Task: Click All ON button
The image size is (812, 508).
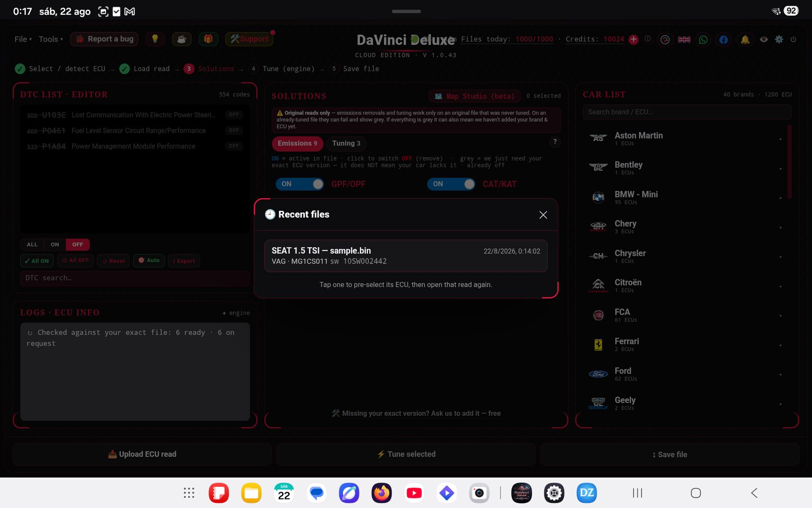Action: [37, 261]
